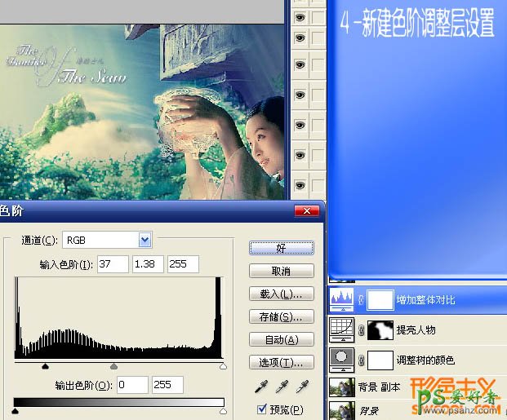Toggle the topmost layer eye visibility icon
The image size is (507, 420).
tap(300, 16)
